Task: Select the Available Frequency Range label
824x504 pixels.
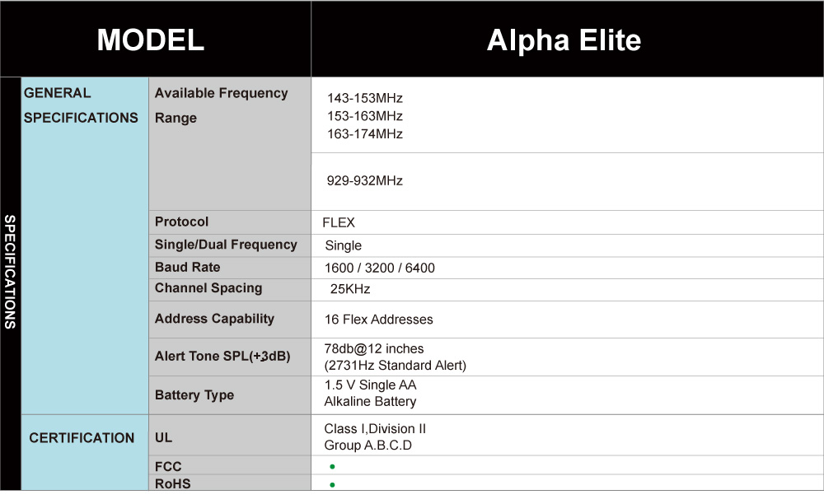Action: [x=221, y=105]
